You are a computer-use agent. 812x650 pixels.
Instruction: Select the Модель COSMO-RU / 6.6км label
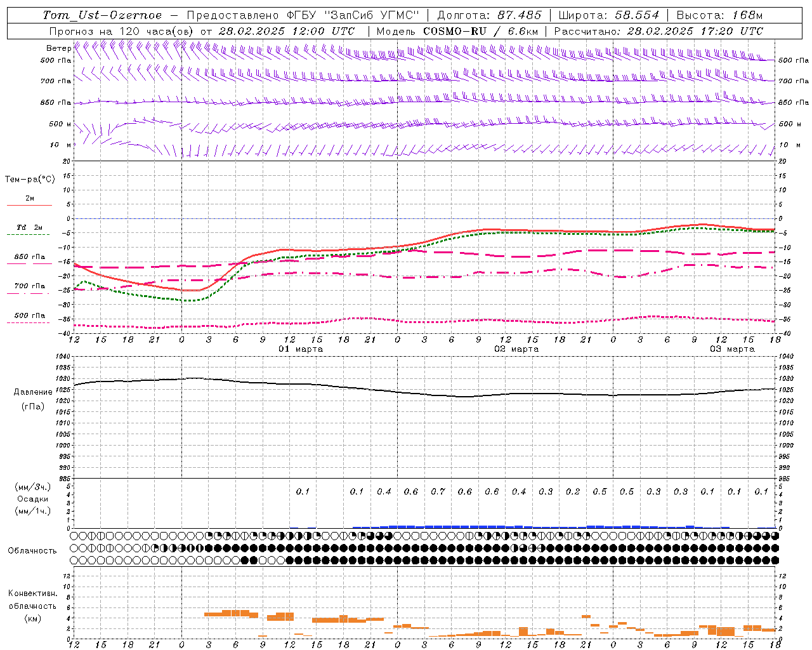(457, 31)
